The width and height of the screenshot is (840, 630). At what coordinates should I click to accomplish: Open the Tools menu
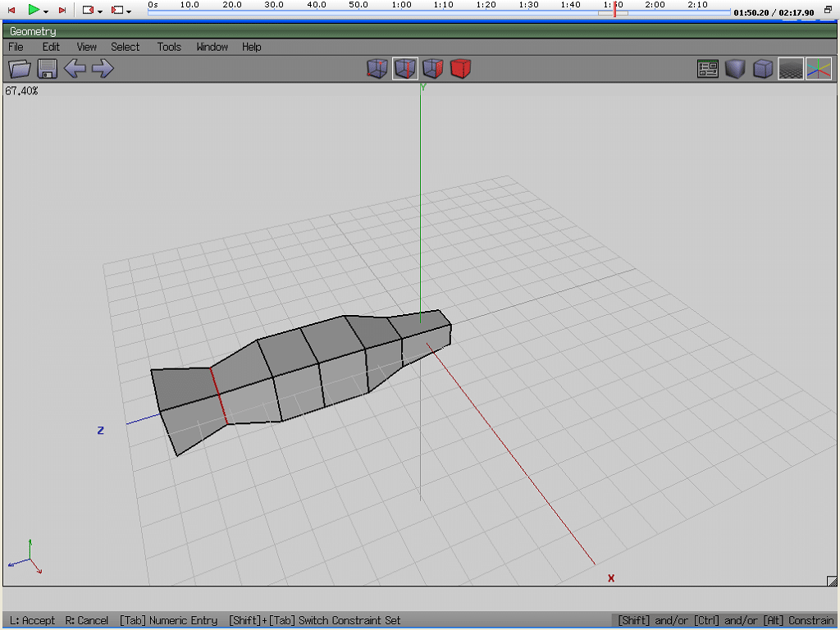tap(169, 47)
